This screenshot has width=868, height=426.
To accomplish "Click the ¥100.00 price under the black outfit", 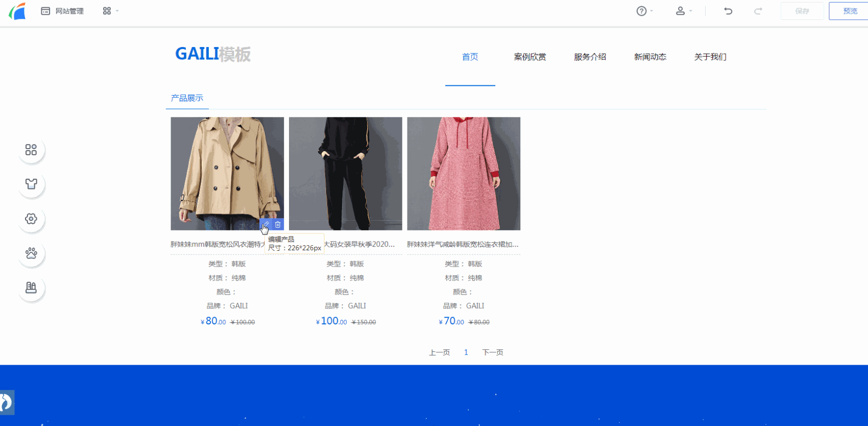I will [331, 321].
